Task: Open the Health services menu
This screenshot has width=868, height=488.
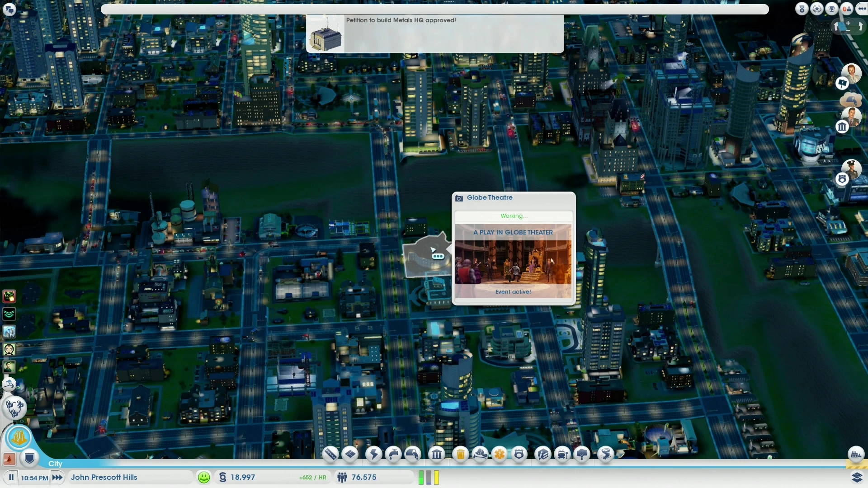Action: point(500,454)
